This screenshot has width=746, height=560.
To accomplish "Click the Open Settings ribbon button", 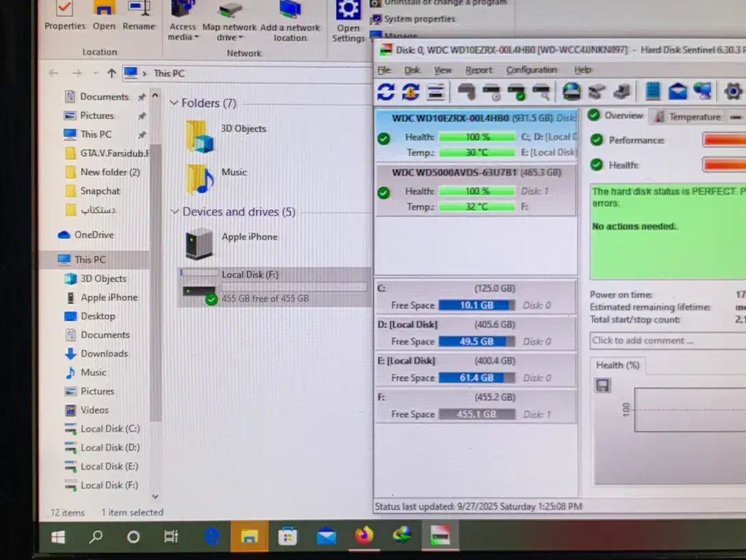I will (348, 21).
